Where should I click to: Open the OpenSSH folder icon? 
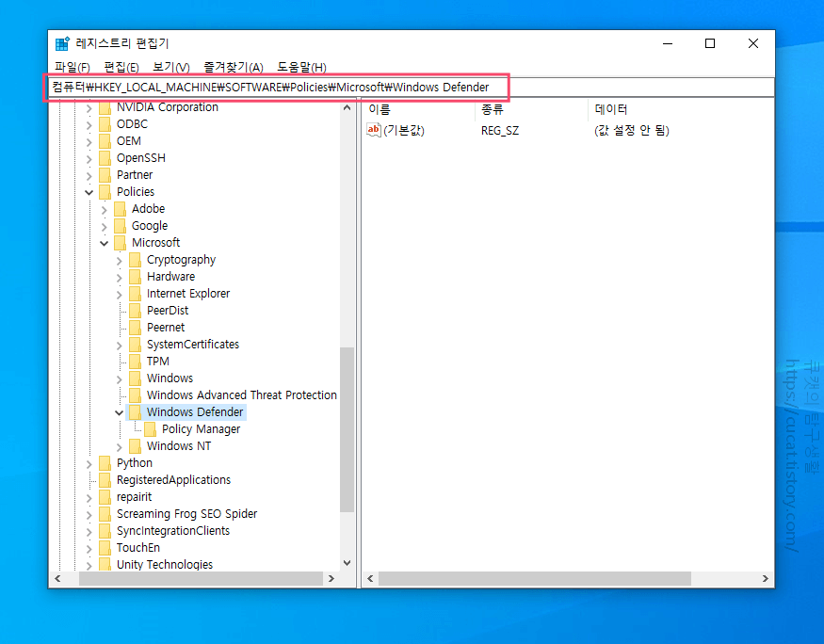point(106,157)
